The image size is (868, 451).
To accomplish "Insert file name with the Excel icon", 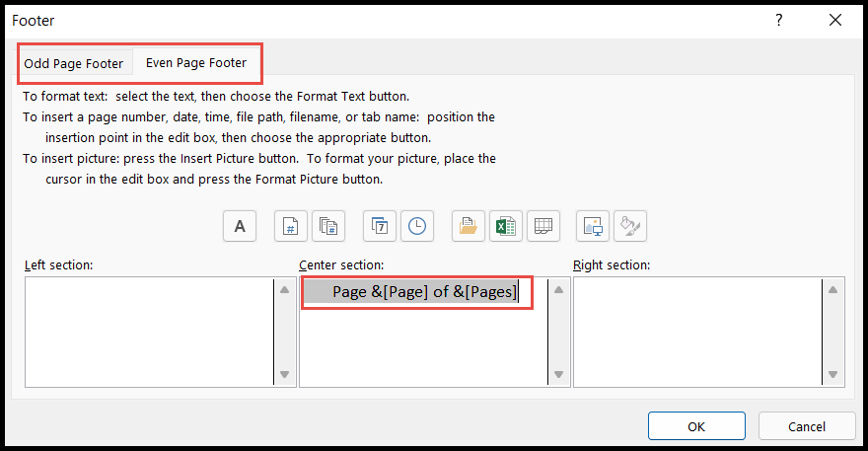I will coord(506,226).
